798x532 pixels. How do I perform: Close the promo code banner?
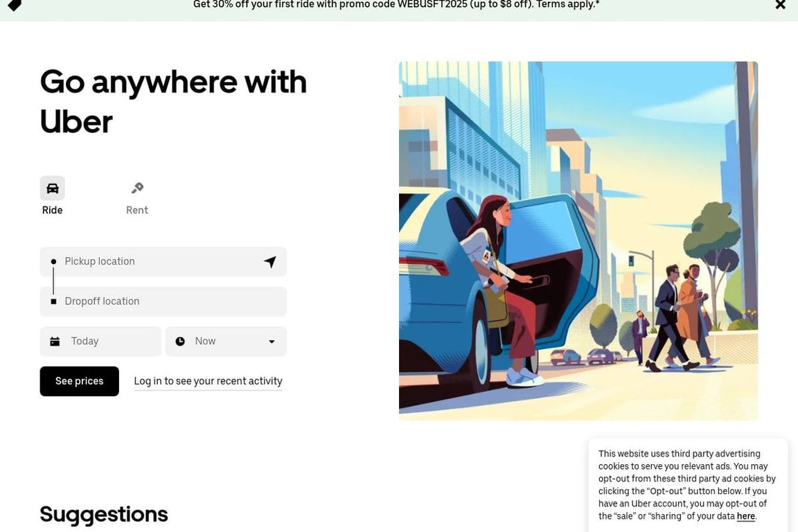780,5
